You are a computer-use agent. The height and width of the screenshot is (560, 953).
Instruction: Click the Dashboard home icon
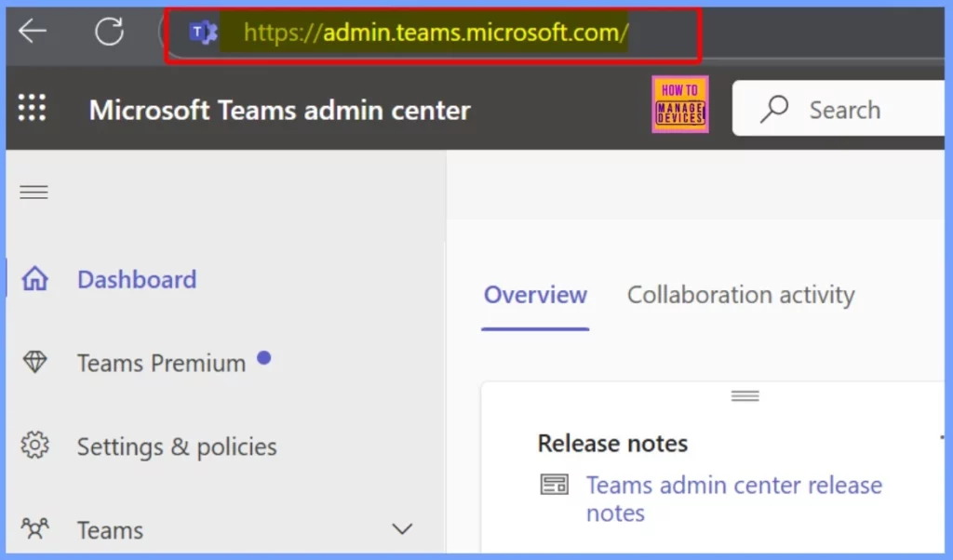(x=34, y=279)
